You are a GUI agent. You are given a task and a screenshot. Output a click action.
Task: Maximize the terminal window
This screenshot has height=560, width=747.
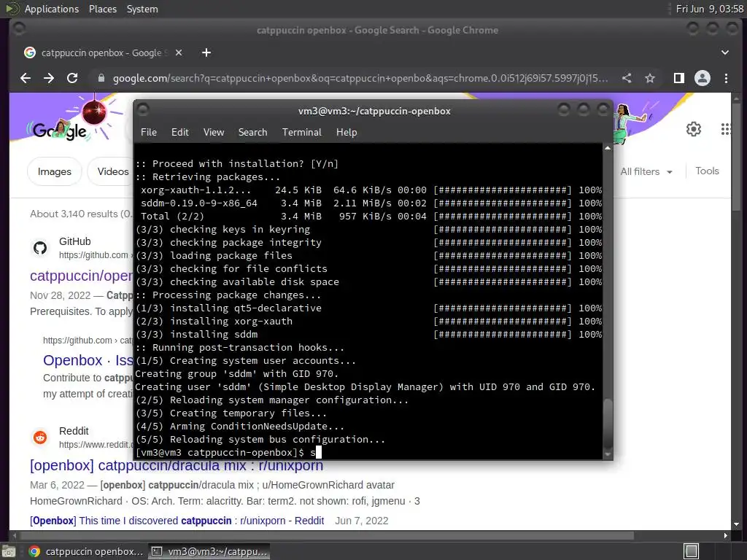point(584,110)
